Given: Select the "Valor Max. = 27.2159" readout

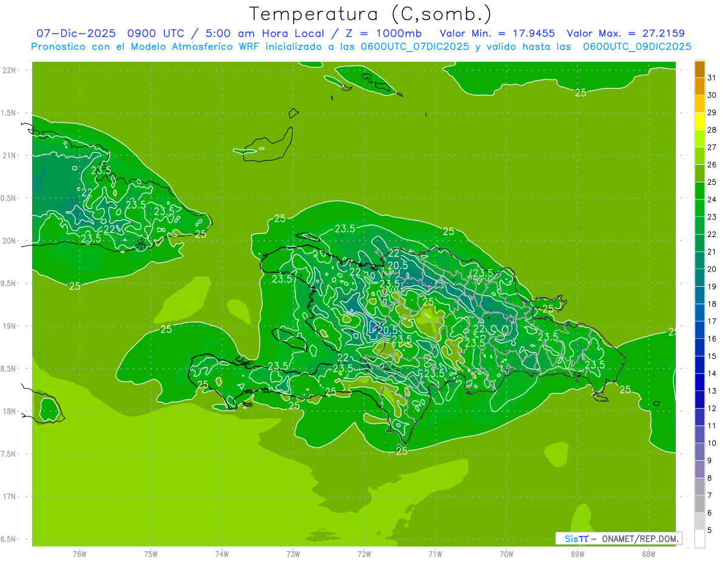Looking at the screenshot, I should coord(625,34).
